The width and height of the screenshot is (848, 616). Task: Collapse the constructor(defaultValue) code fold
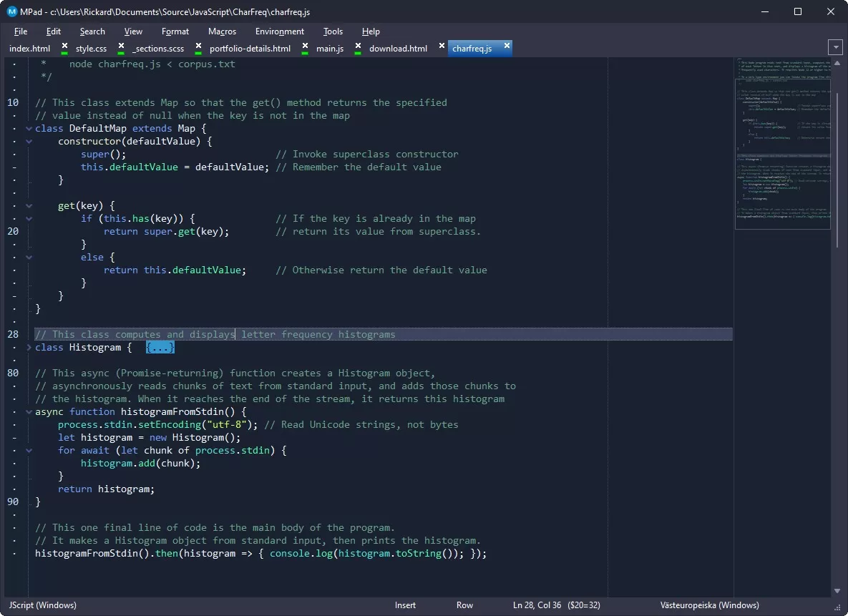tap(29, 142)
